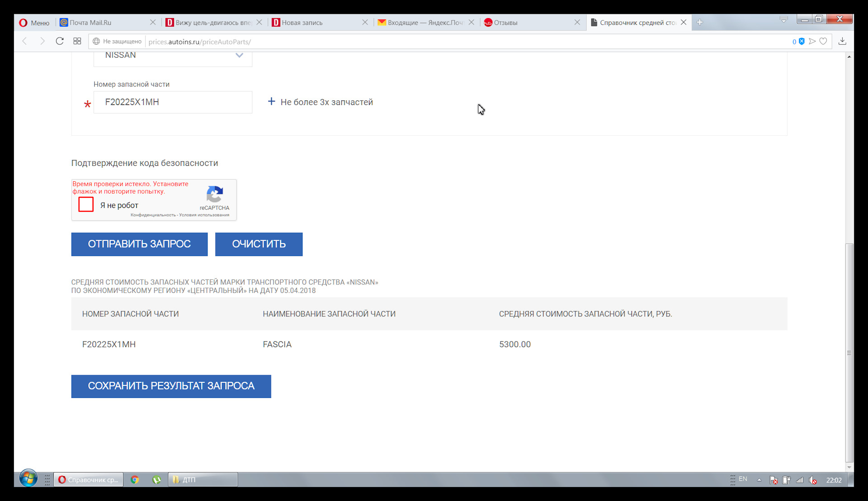Image resolution: width=868 pixels, height=501 pixels.
Task: Open the uTorrent taskbar icon
Action: [x=156, y=480]
